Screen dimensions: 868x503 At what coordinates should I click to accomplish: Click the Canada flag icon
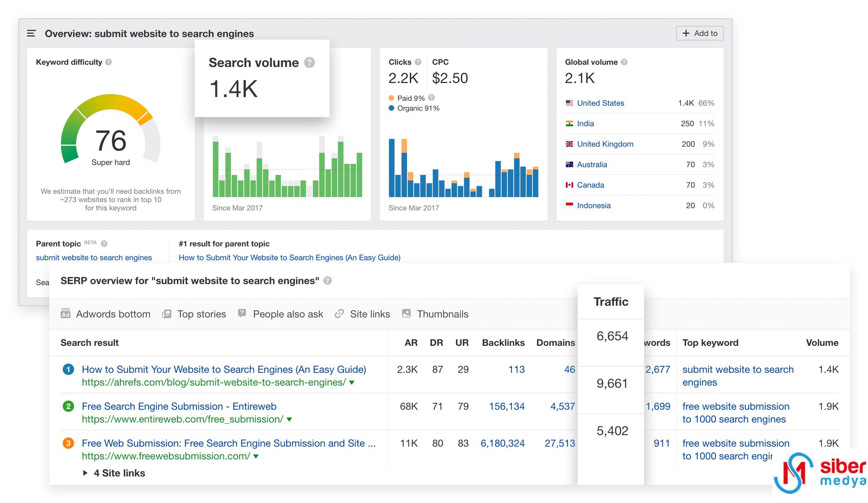pyautogui.click(x=569, y=185)
